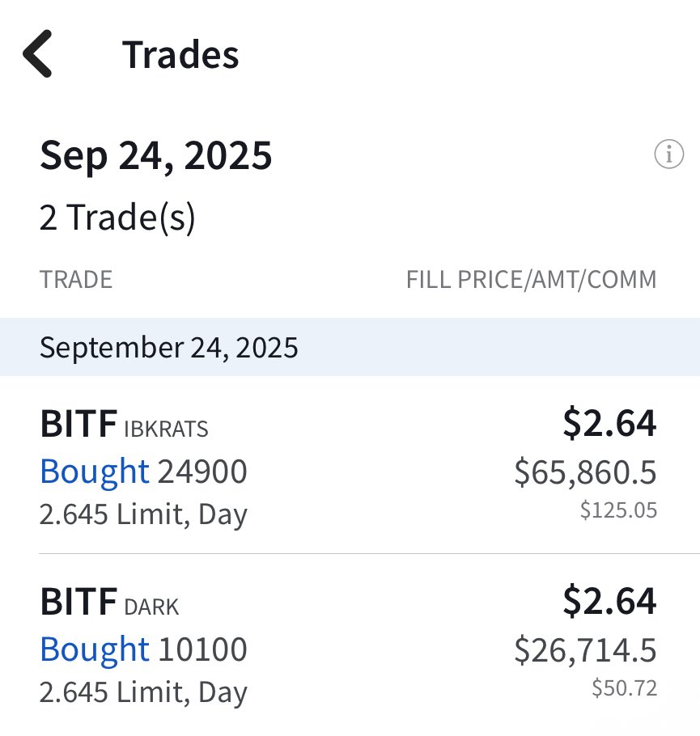The height and width of the screenshot is (736, 700).
Task: Tap first trade's 2.645 Limit, Day details
Action: click(143, 514)
